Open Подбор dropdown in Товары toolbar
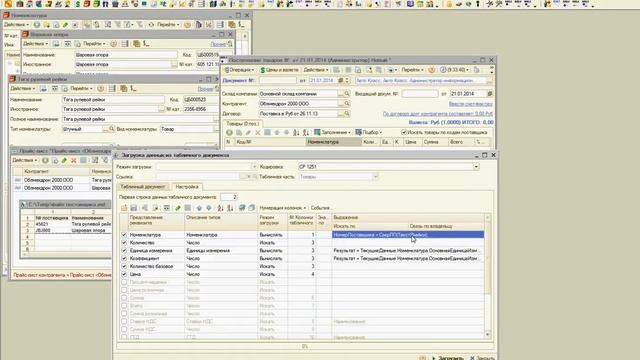 click(x=369, y=132)
